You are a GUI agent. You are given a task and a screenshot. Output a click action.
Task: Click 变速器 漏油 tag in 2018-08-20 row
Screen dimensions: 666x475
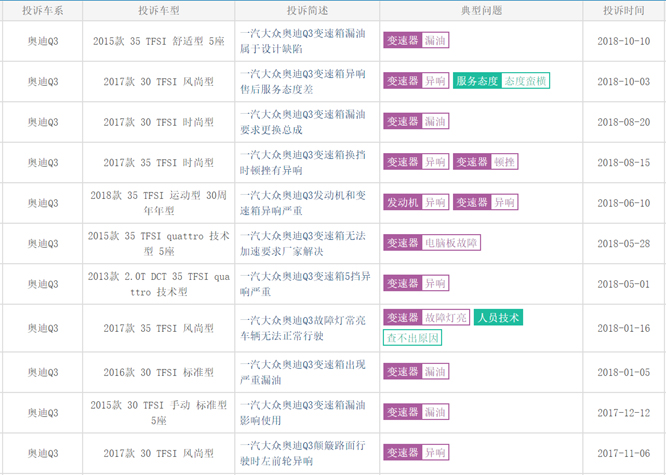[x=416, y=121]
